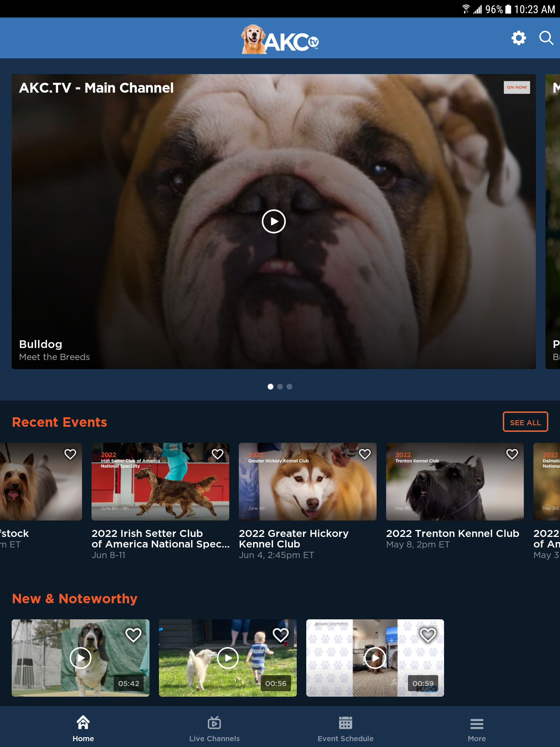Play the Bulldog main channel video
This screenshot has height=747, width=560.
(273, 221)
